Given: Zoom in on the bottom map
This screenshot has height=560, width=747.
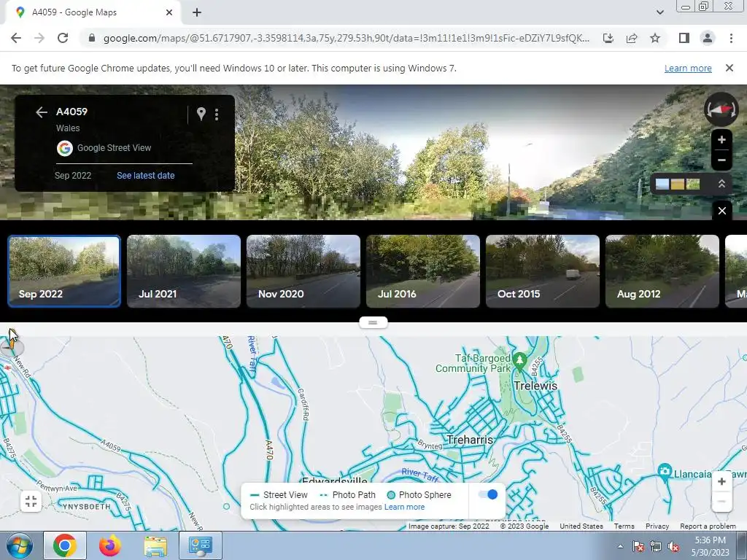Looking at the screenshot, I should (x=721, y=481).
